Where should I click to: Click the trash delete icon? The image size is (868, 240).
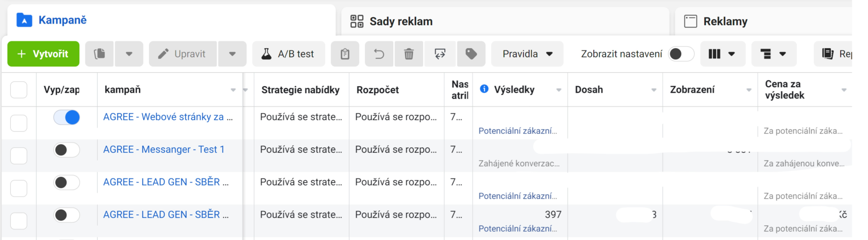(409, 54)
